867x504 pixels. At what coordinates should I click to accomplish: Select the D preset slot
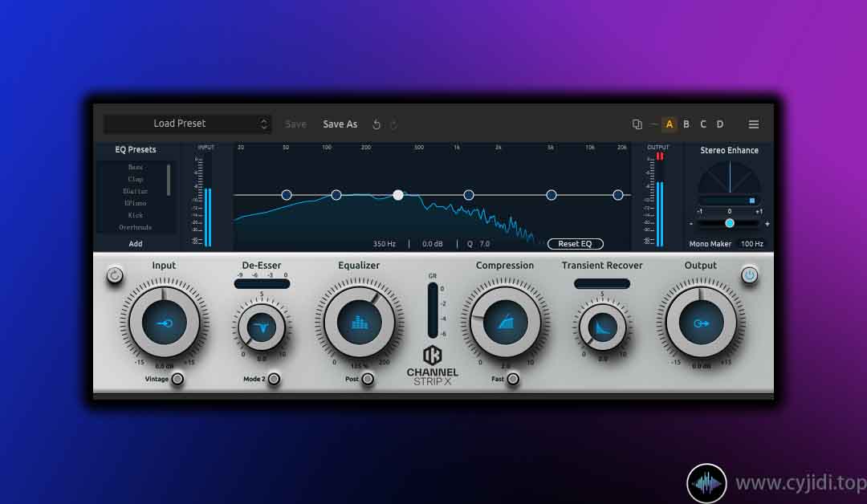[720, 124]
